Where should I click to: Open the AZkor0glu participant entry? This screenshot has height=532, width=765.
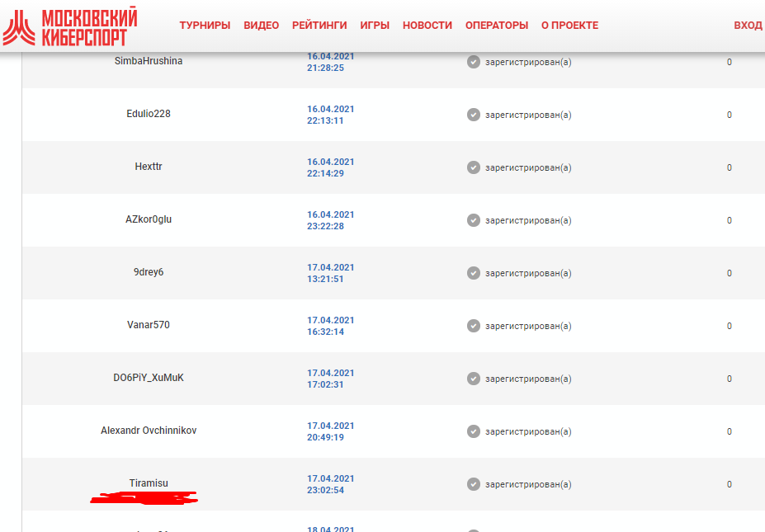point(149,219)
